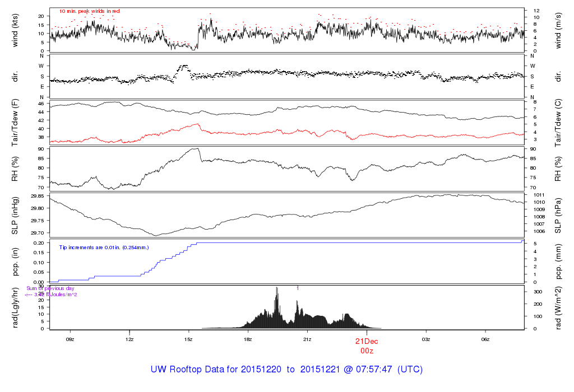Click the 12z tick label on time axis

[x=129, y=339]
